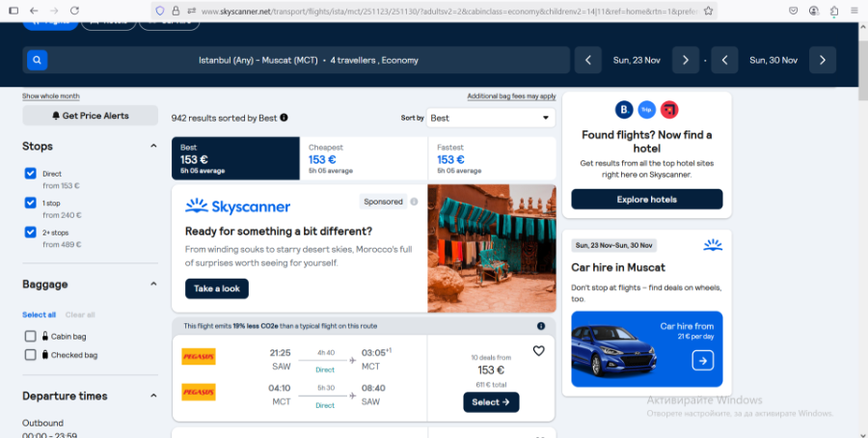Click info icon beside Sponsored label
Viewport: 868px width, 438px height.
tap(414, 202)
